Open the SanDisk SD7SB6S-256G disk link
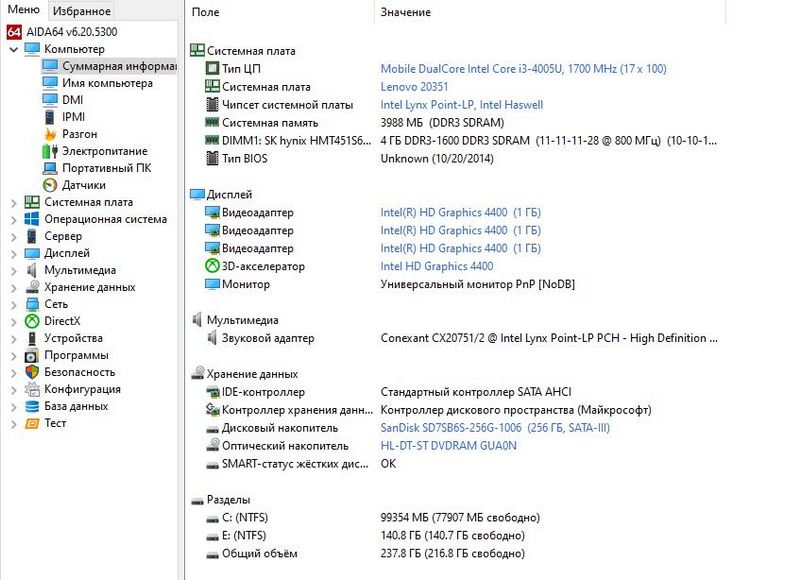 click(494, 428)
